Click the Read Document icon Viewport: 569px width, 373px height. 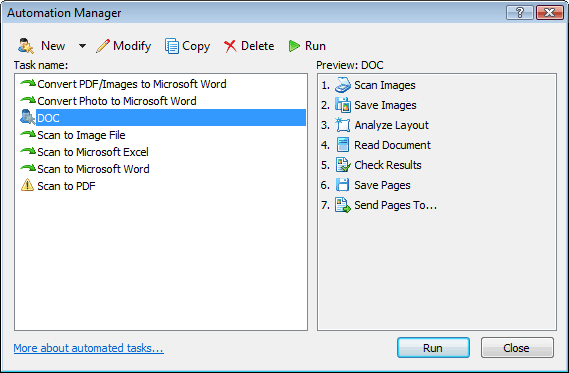click(343, 145)
